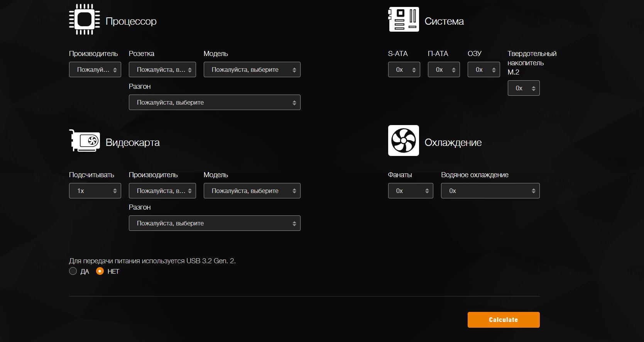
Task: Click the cooling fan icon
Action: coord(403,141)
